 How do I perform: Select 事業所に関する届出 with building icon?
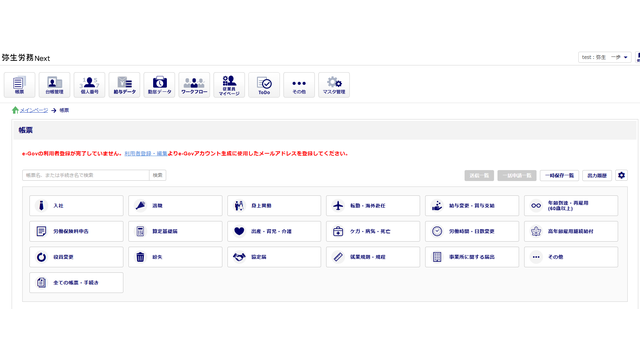[x=472, y=257]
